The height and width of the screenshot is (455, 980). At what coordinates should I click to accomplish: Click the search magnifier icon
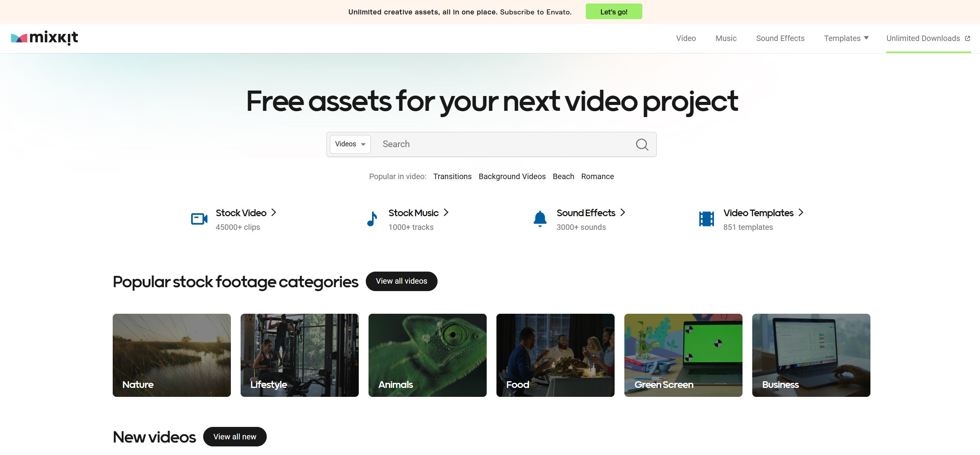click(642, 145)
